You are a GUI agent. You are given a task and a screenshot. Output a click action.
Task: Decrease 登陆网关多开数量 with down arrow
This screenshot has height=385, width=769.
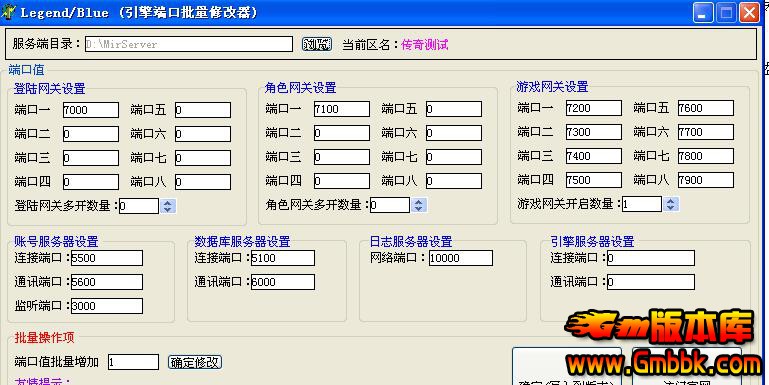[x=168, y=209]
